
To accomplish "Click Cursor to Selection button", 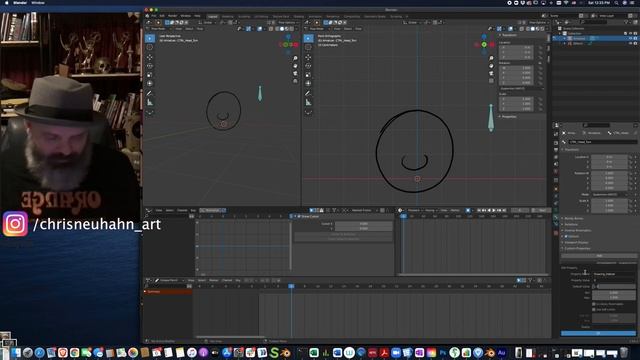I will (343, 234).
